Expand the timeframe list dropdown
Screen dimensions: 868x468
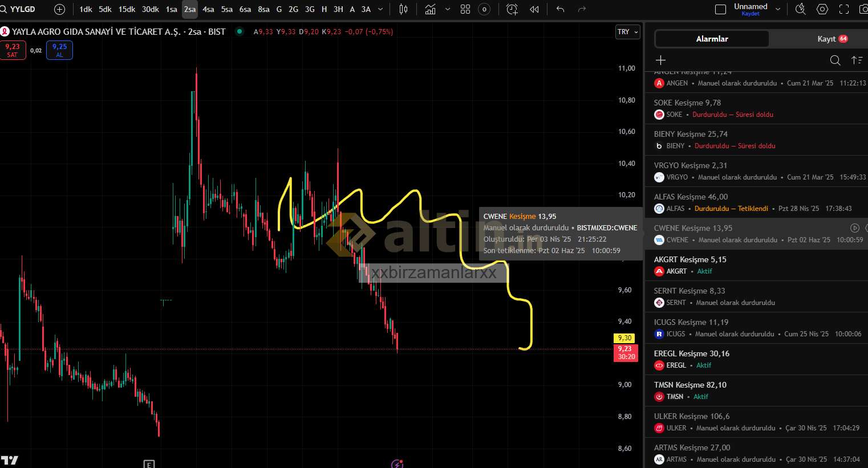(381, 9)
